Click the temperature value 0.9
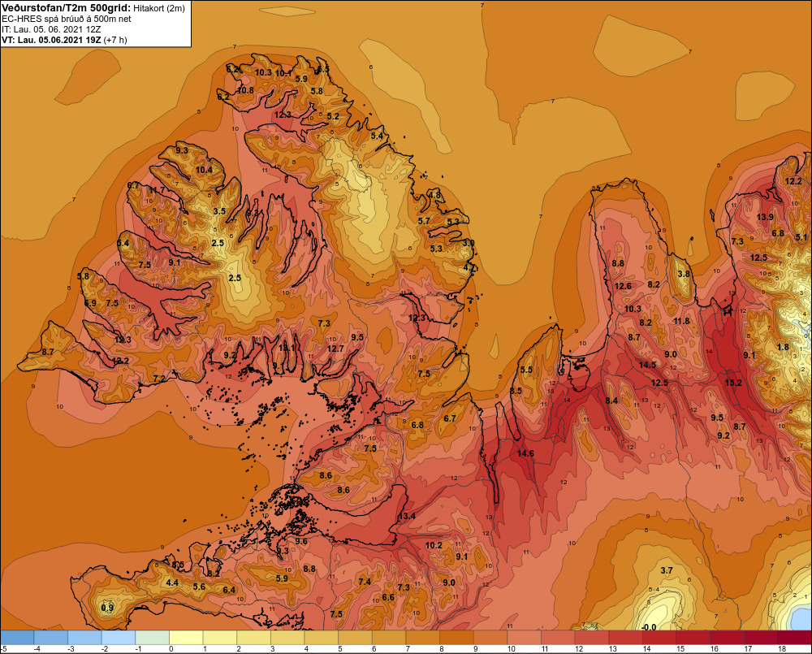The height and width of the screenshot is (654, 812). (x=107, y=608)
